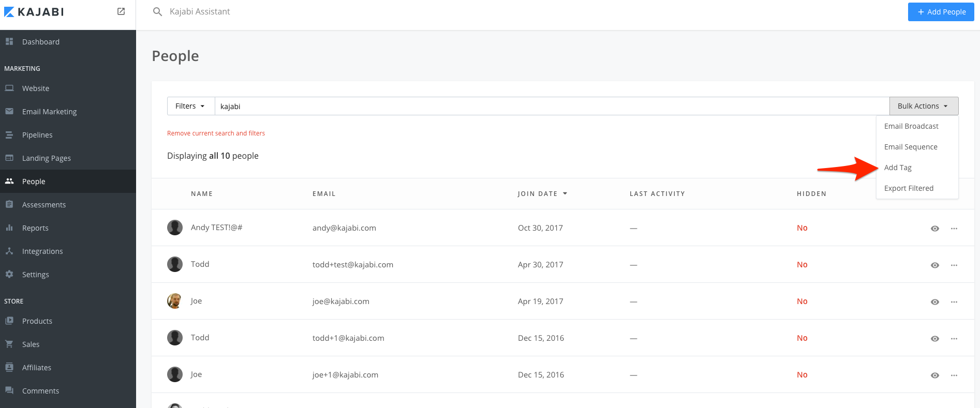The height and width of the screenshot is (408, 980).
Task: Sort by Join Date column arrow
Action: (x=565, y=193)
